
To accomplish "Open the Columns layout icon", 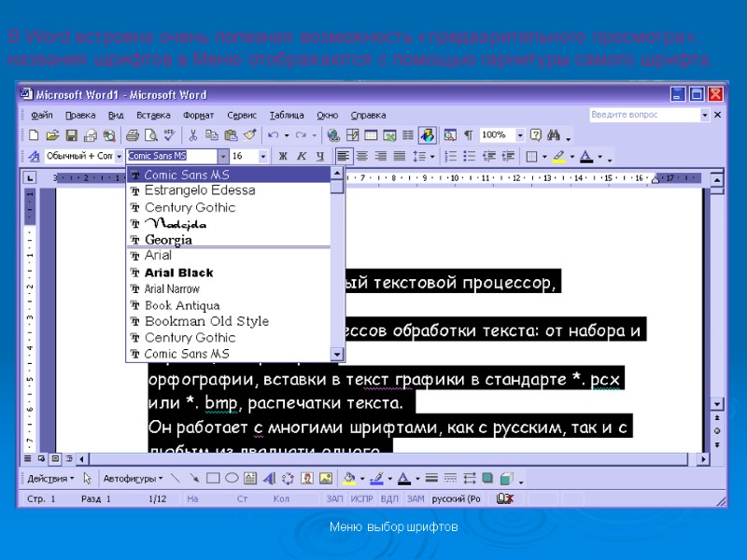I will pyautogui.click(x=408, y=135).
